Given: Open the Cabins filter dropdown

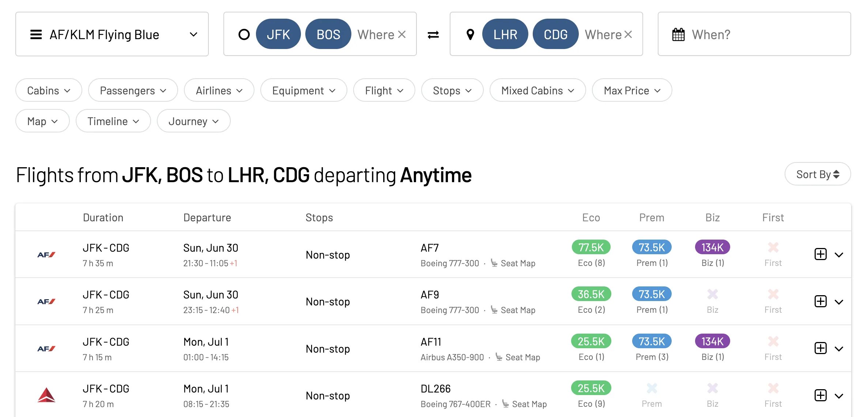Looking at the screenshot, I should click(49, 90).
